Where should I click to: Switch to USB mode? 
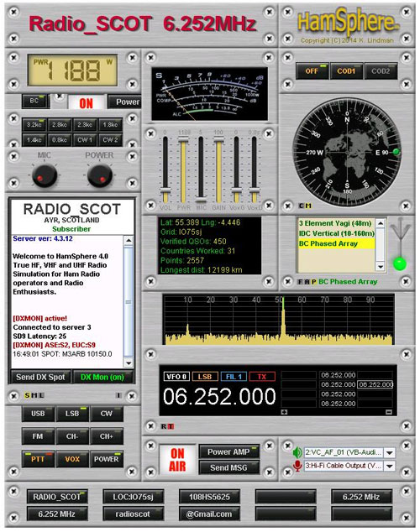click(x=38, y=414)
